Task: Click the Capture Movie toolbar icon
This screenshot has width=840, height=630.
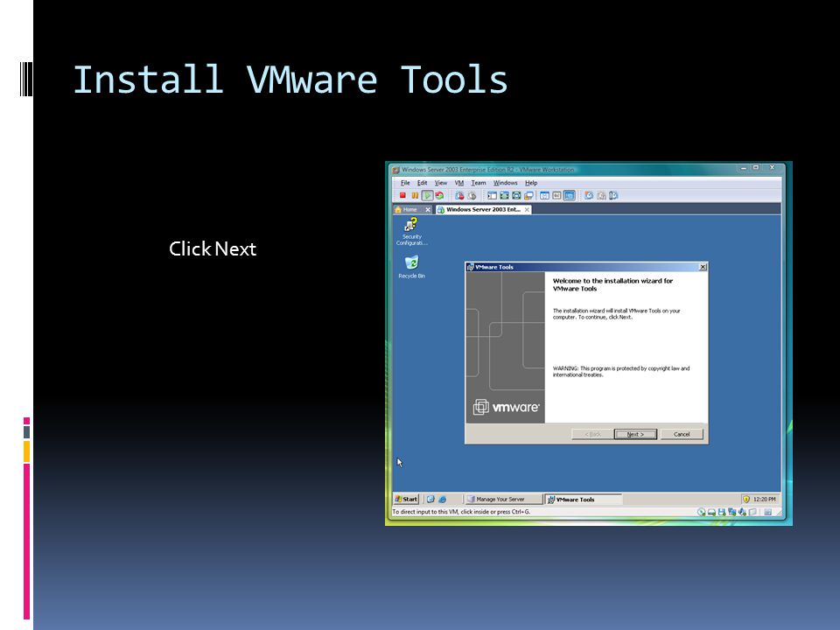Action: (x=602, y=195)
